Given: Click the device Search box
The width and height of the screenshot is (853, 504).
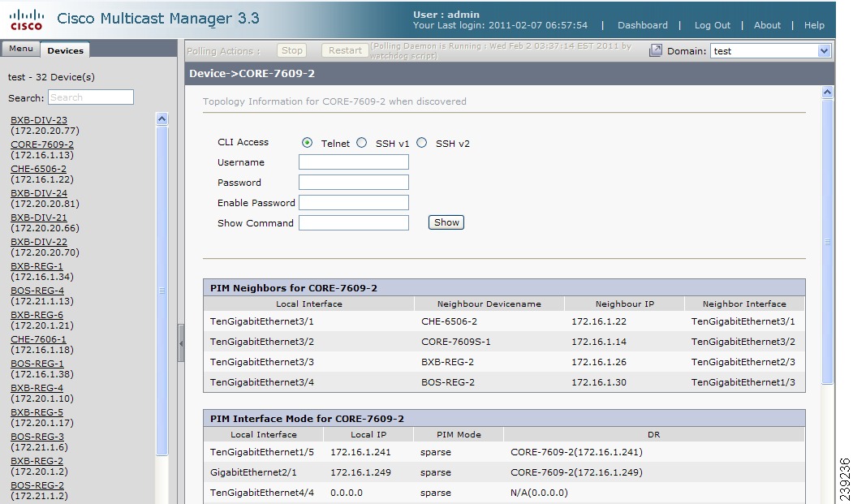Looking at the screenshot, I should point(90,97).
